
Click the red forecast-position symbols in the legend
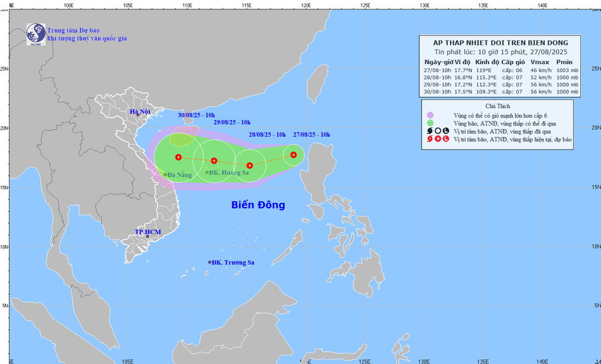click(437, 140)
